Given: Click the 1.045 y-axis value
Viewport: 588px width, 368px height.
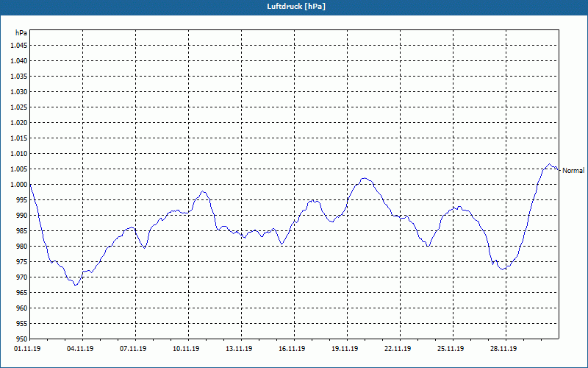Looking at the screenshot, I should click(19, 46).
